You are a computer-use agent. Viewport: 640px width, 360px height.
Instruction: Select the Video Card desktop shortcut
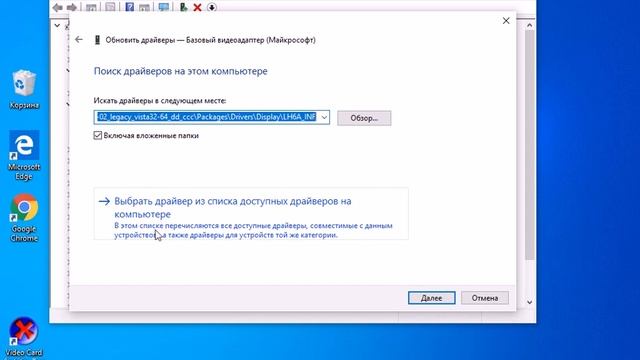coord(24,337)
